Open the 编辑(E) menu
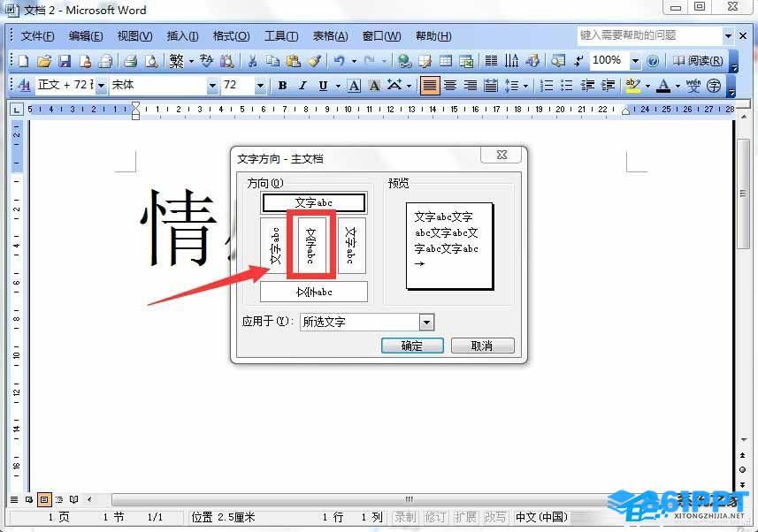This screenshot has width=758, height=532. coord(86,36)
